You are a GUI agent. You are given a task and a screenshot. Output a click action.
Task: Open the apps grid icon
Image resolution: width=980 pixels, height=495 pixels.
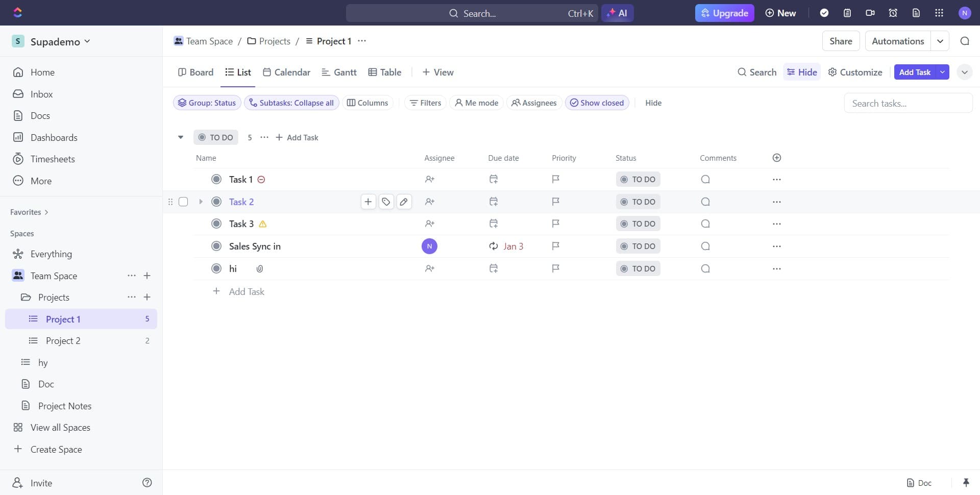pos(939,13)
